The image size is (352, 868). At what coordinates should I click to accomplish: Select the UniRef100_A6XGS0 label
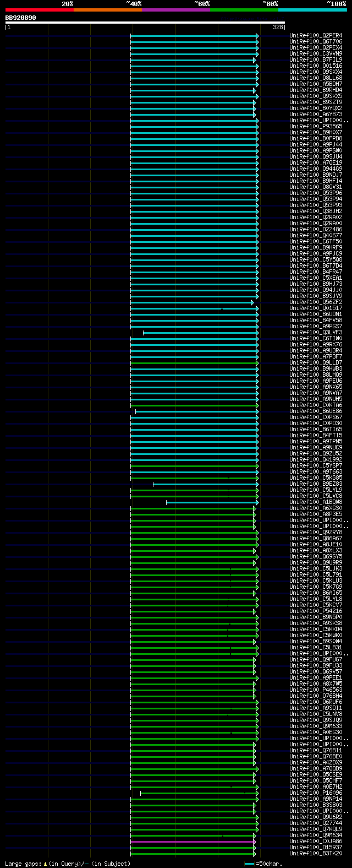pos(316,508)
